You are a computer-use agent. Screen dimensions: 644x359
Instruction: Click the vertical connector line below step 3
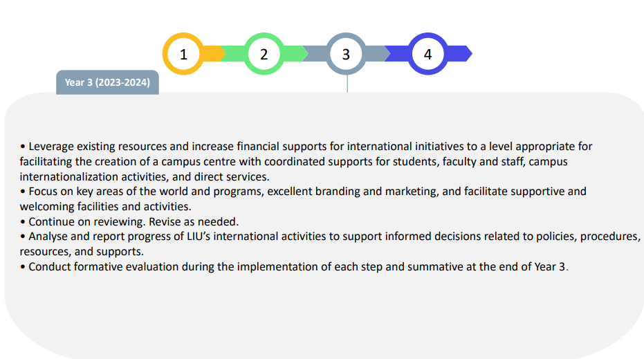[347, 84]
